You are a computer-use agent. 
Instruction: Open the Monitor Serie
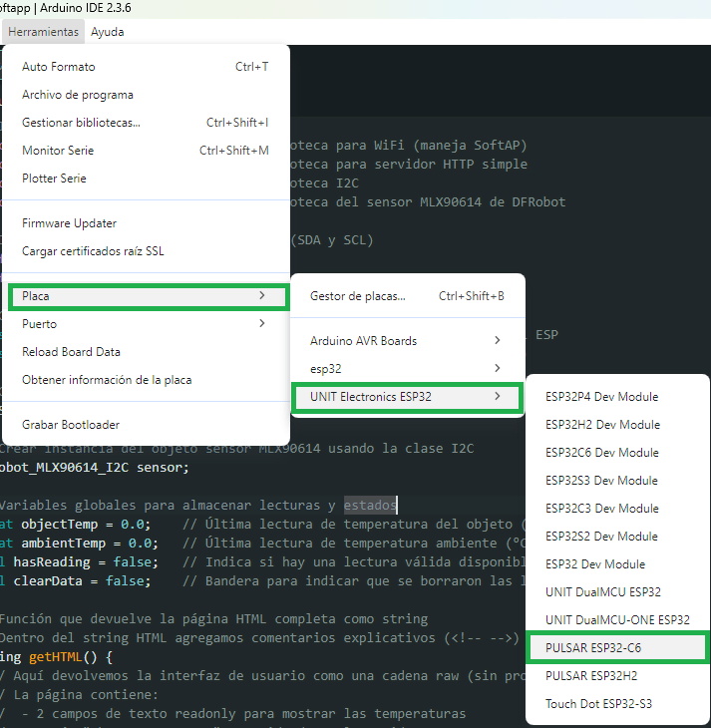[x=146, y=151]
